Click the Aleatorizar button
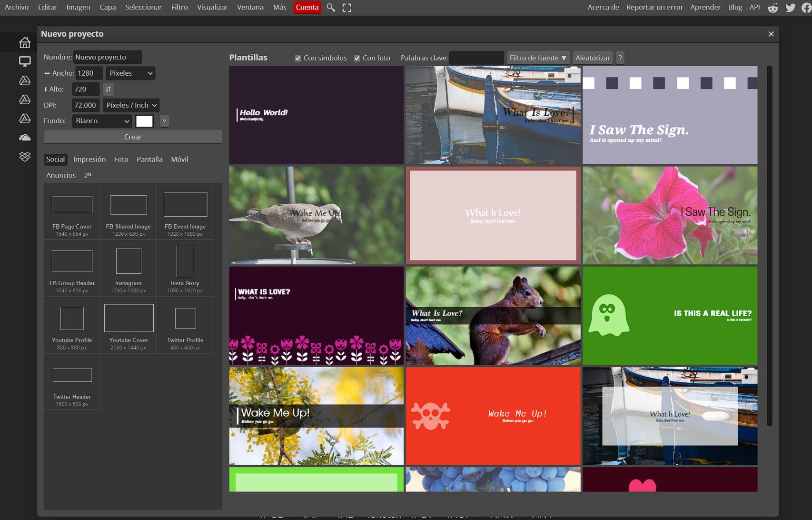Image resolution: width=812 pixels, height=520 pixels. click(593, 58)
